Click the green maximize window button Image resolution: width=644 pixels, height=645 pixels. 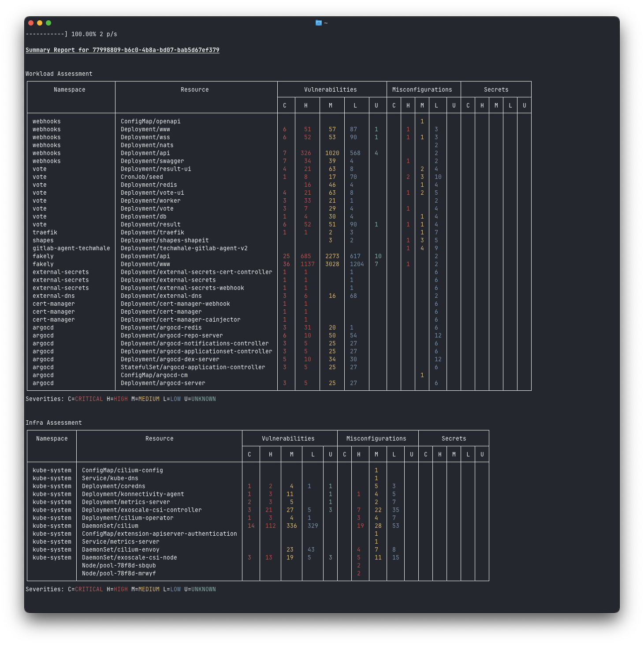(48, 23)
